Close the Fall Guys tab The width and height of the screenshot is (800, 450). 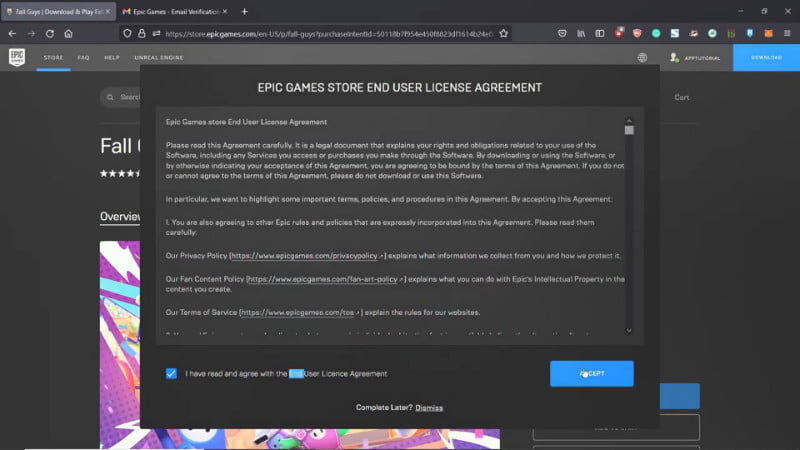(108, 11)
